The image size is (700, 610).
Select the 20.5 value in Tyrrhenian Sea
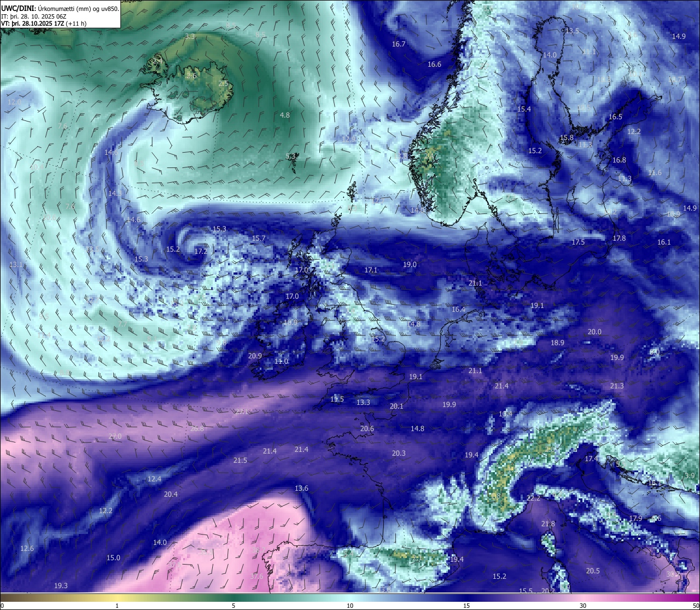pos(593,571)
